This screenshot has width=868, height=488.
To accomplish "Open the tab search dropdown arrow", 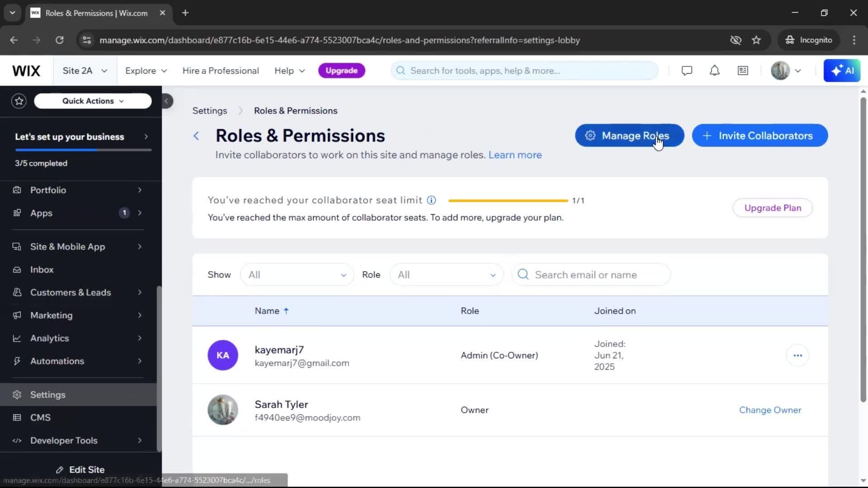I will coord(12,13).
